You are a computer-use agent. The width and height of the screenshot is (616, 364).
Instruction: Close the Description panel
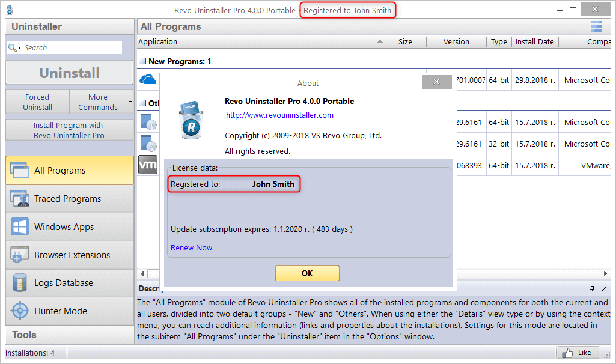pyautogui.click(x=604, y=288)
